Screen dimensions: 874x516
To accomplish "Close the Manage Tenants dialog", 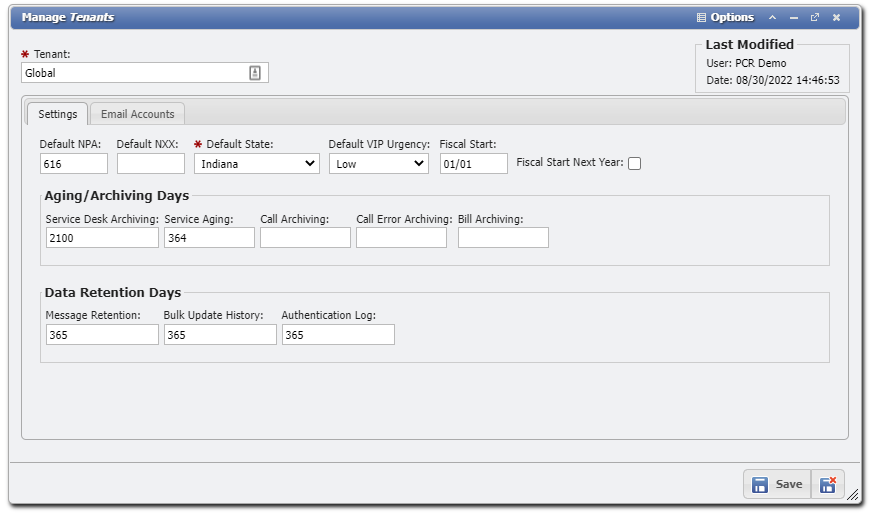I will click(837, 17).
